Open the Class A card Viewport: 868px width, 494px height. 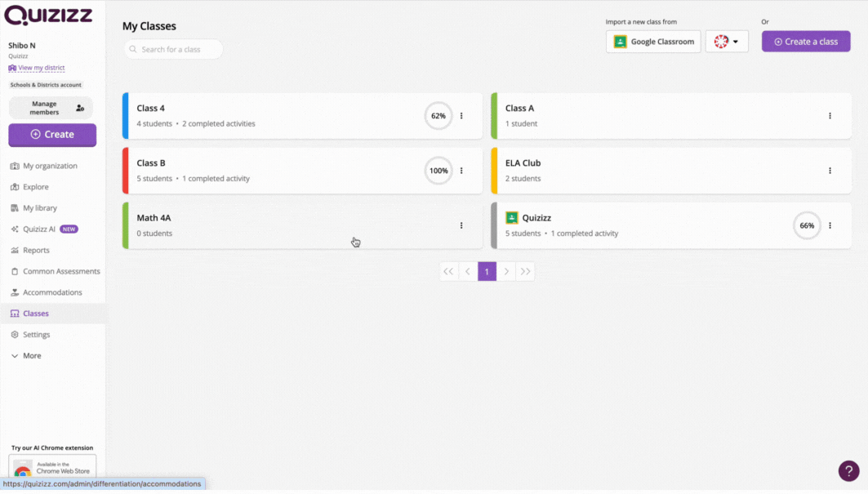point(671,116)
